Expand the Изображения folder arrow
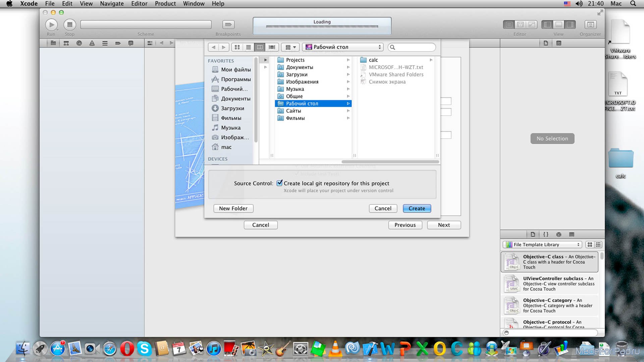The image size is (644, 362). (x=348, y=82)
